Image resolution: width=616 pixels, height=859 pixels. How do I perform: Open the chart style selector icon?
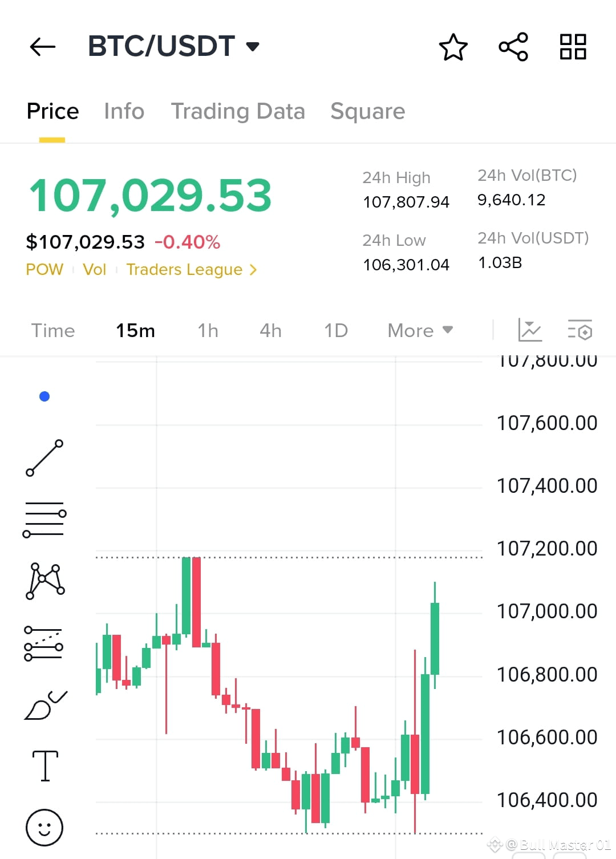[530, 330]
